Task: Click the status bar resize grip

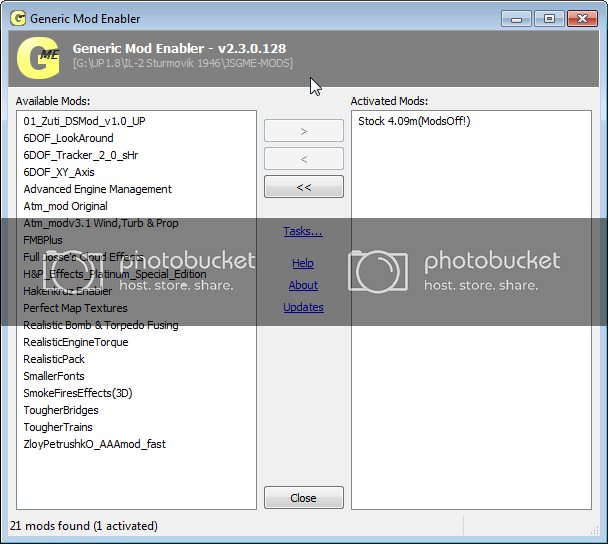Action: point(594,530)
